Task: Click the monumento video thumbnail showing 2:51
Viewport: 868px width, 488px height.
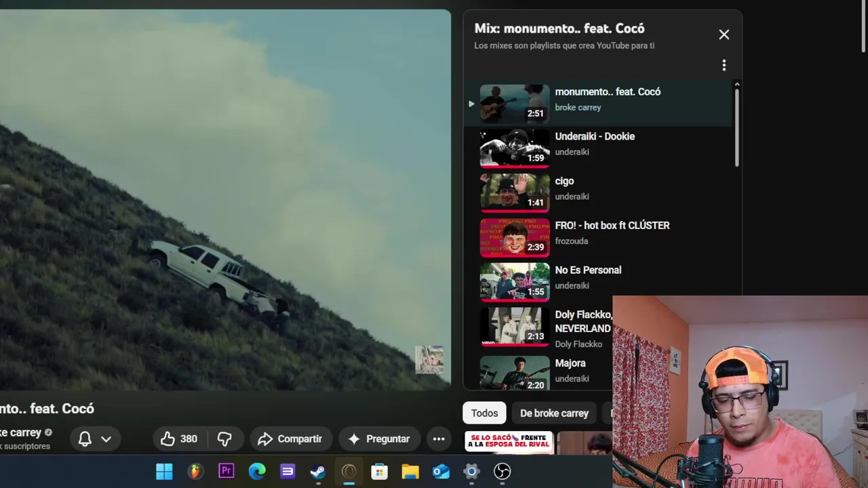Action: [x=515, y=103]
